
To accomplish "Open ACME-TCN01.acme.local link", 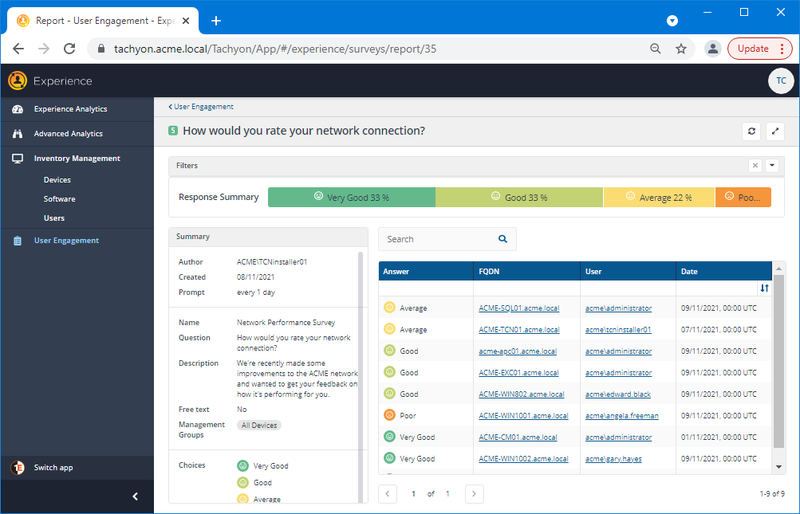I will 519,330.
